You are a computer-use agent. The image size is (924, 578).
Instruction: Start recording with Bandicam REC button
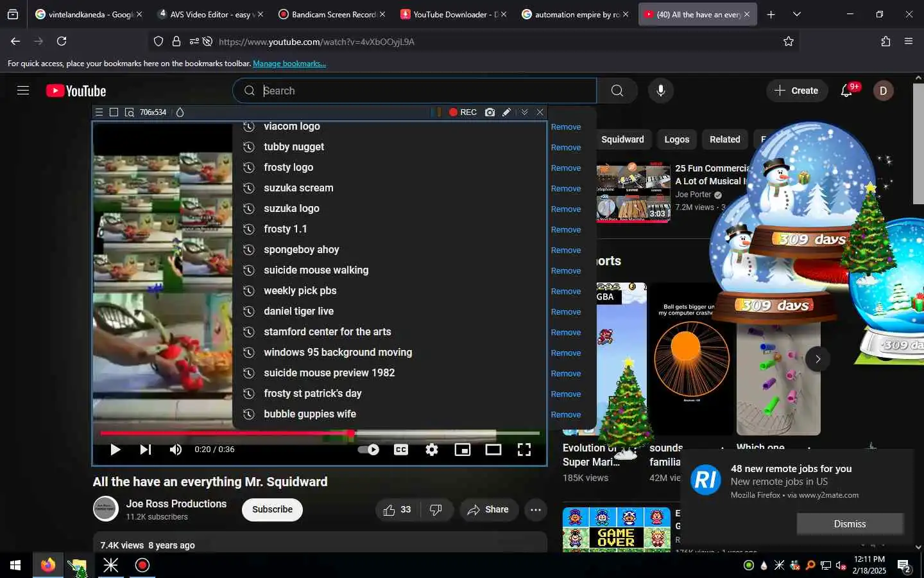coord(463,112)
